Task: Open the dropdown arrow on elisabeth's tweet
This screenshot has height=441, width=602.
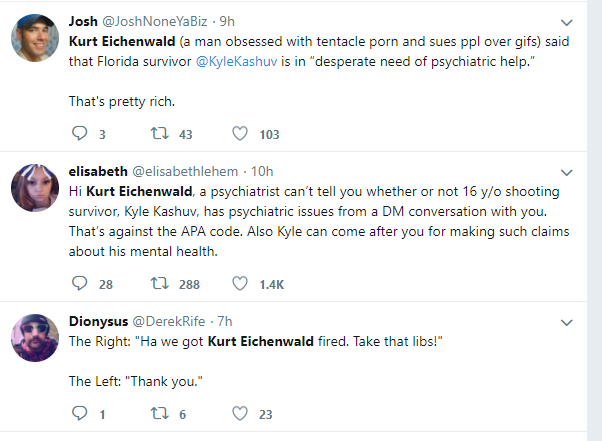Action: pos(567,172)
